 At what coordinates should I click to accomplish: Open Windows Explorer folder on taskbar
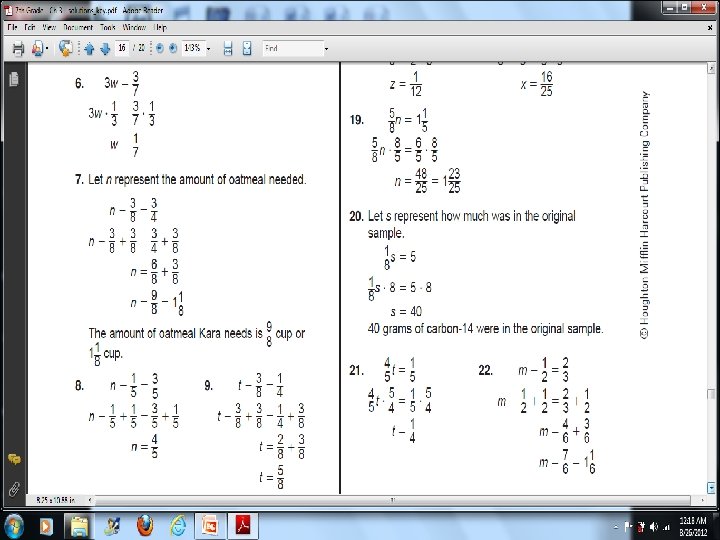(x=79, y=526)
